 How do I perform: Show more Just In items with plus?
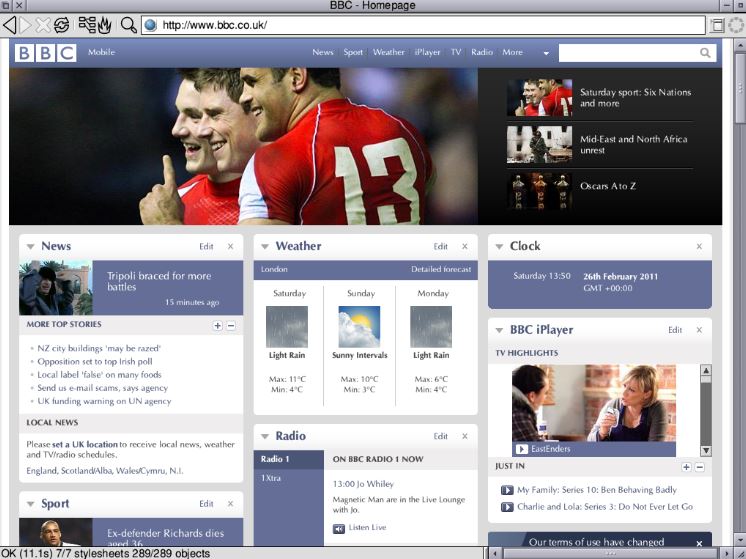click(686, 467)
